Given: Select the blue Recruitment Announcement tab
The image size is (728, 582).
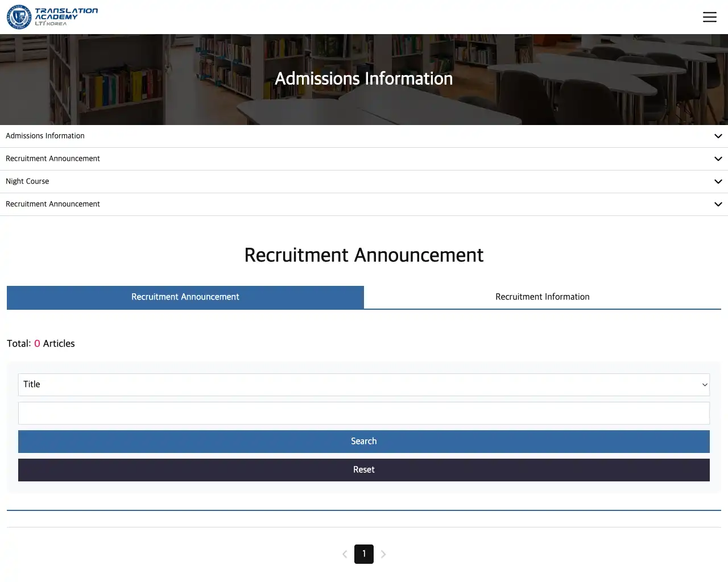Looking at the screenshot, I should pyautogui.click(x=185, y=297).
